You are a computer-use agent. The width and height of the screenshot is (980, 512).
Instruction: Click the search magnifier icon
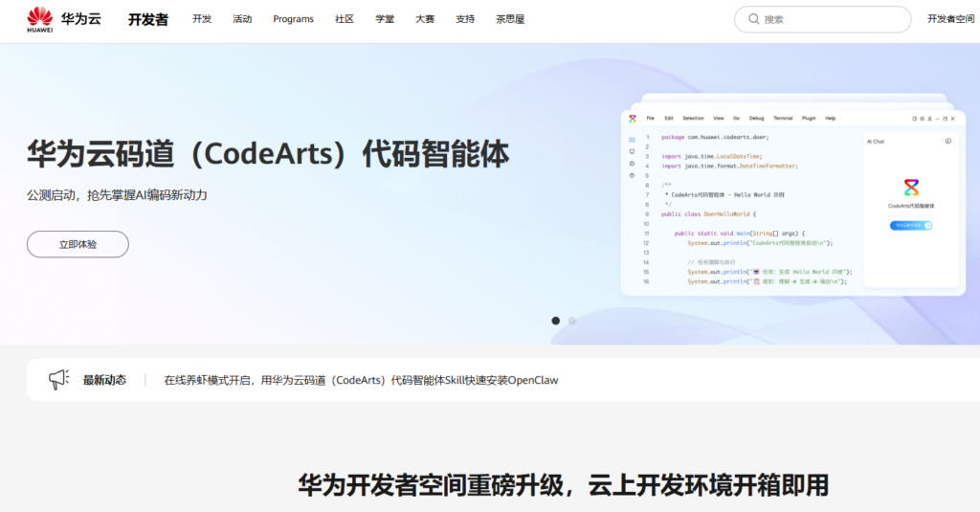pyautogui.click(x=754, y=19)
